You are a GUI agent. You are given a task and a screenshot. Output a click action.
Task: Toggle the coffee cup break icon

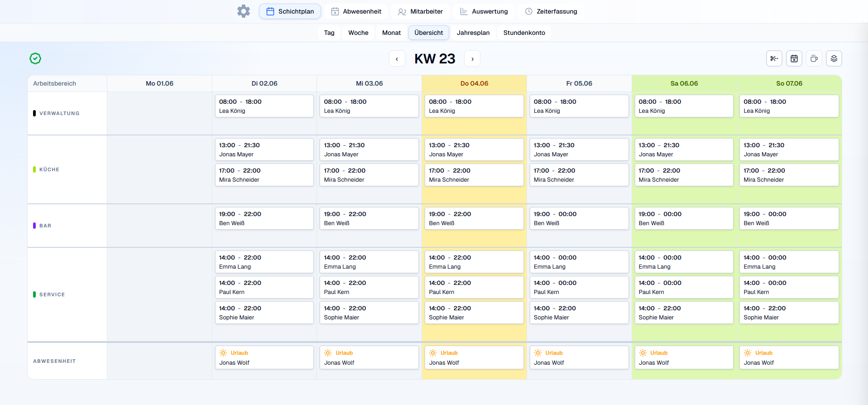[x=814, y=58]
